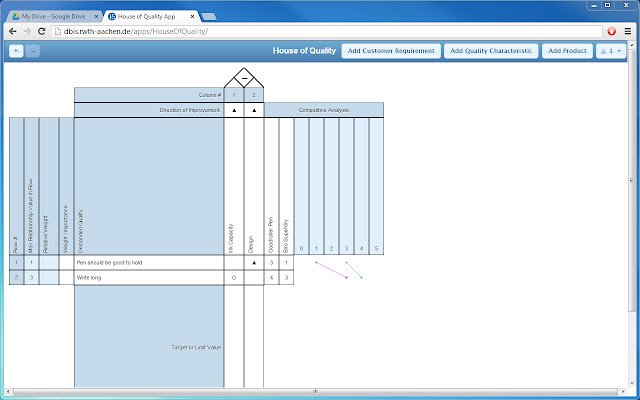Click empty Ink Capacity cell for row 1
640x400 pixels.
[234, 263]
